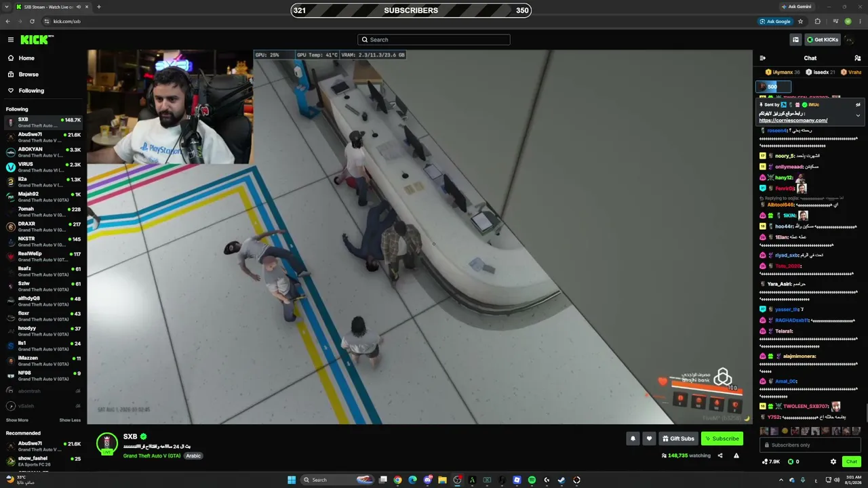Unpin the pinned chat message icon

(858, 104)
